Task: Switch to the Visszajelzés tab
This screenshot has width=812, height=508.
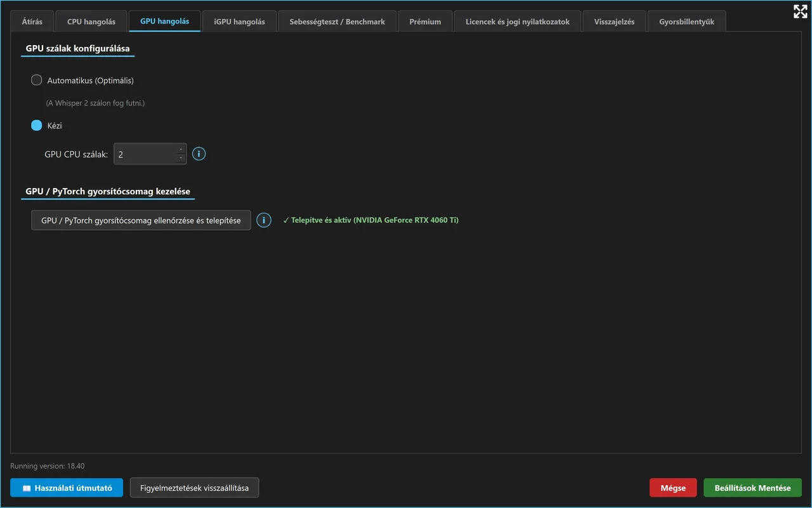Action: tap(614, 22)
